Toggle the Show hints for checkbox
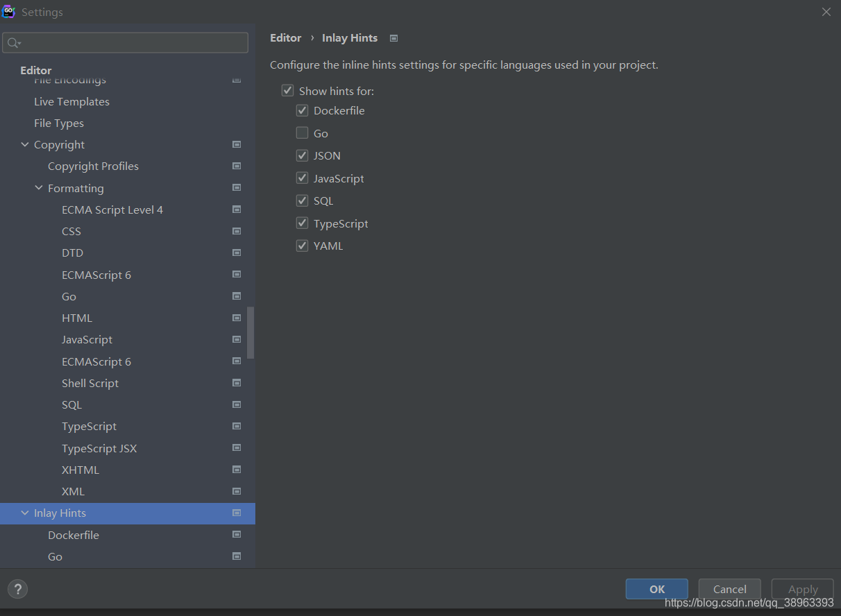841x616 pixels. pyautogui.click(x=287, y=90)
